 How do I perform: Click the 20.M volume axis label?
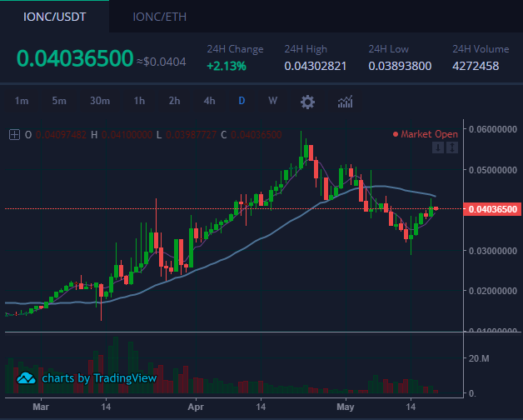(479, 358)
